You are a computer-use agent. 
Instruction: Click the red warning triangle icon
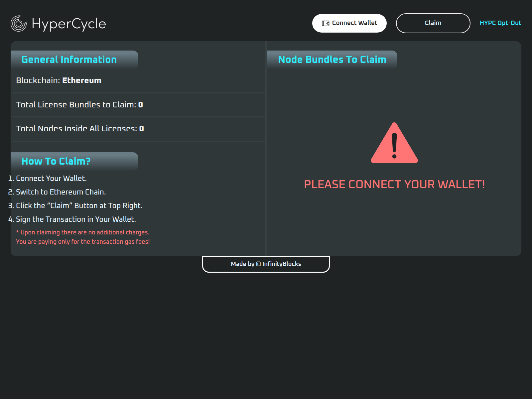(x=394, y=143)
